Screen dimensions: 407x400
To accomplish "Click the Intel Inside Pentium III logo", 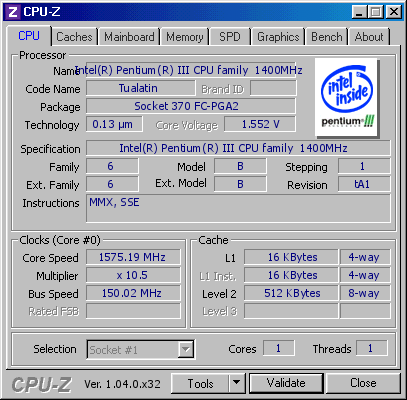I will [346, 97].
